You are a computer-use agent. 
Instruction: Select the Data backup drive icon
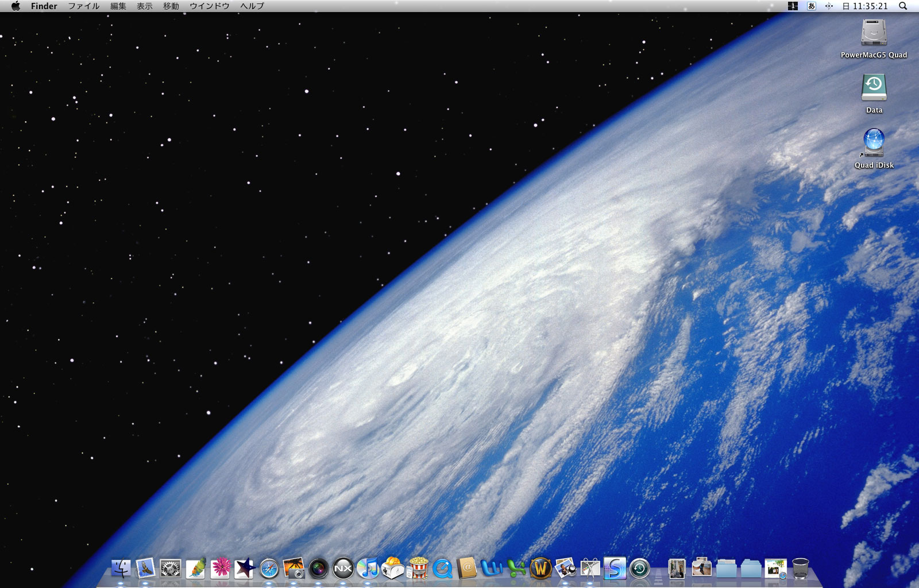tap(874, 88)
